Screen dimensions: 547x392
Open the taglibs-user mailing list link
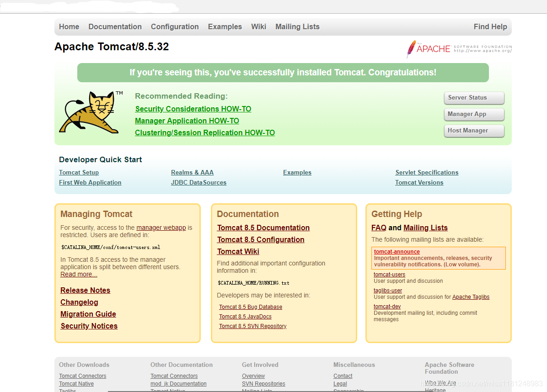[x=387, y=291]
